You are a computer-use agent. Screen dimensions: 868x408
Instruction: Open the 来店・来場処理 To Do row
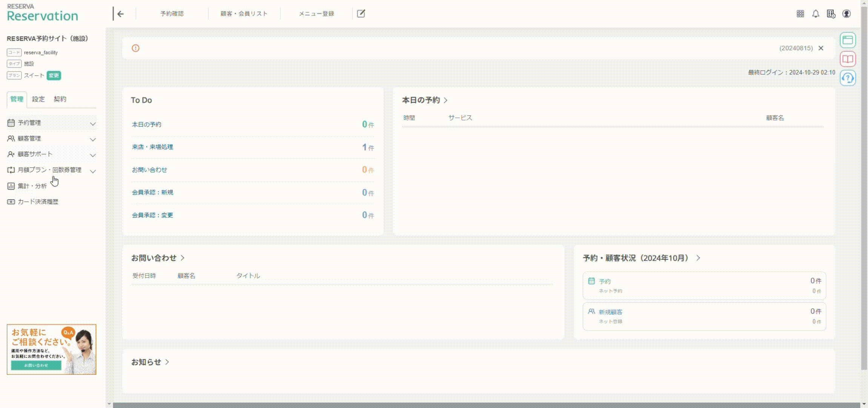pos(253,147)
